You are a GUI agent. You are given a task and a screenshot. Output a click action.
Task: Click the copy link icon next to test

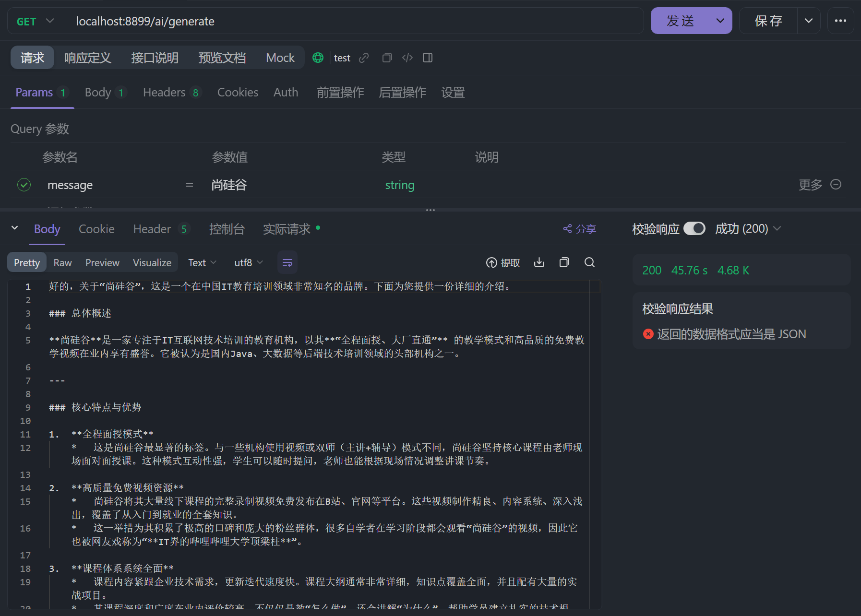[x=364, y=58]
